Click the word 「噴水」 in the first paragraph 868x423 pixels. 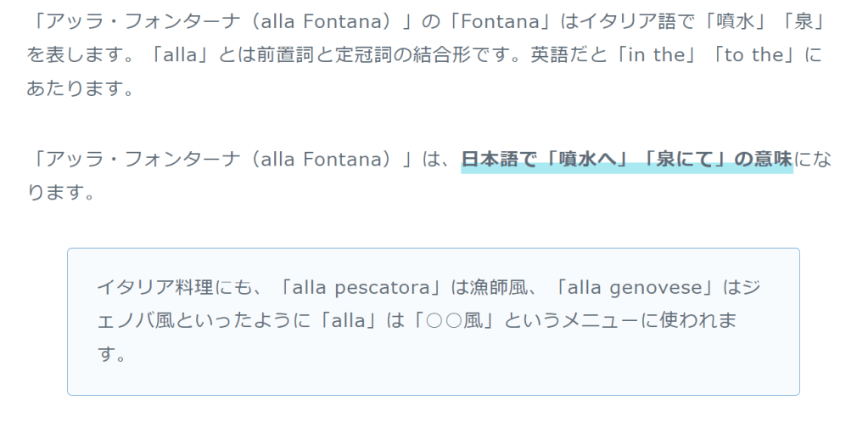pos(745,22)
